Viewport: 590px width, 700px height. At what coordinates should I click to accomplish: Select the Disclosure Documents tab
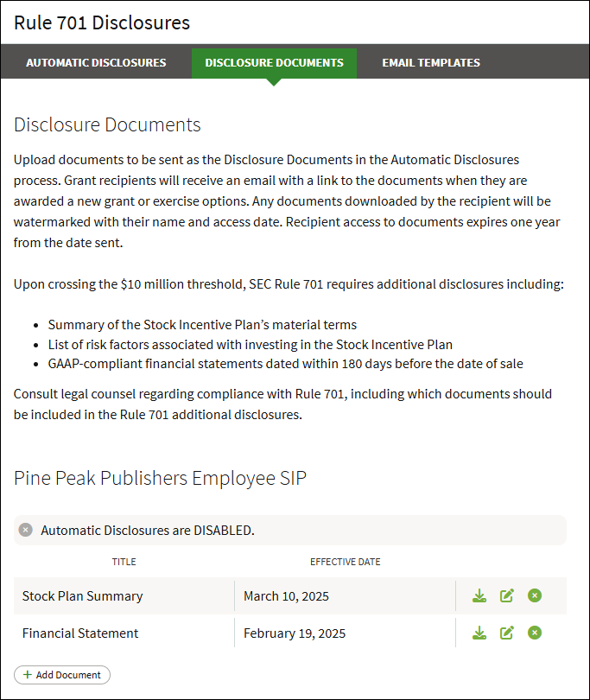point(274,62)
